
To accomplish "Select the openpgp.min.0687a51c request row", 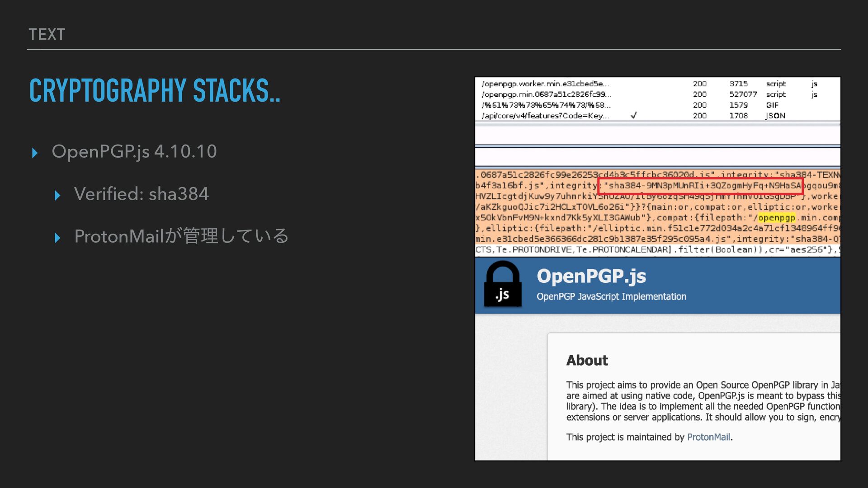I will (x=546, y=94).
